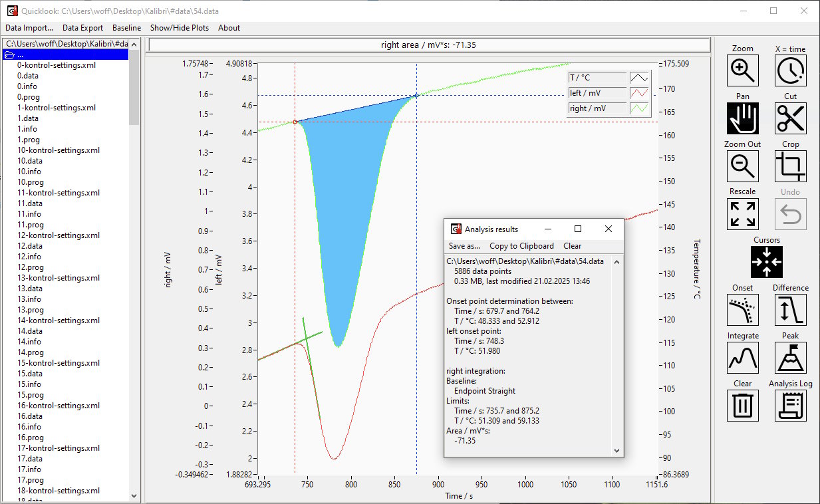Screen dimensions: 820x504
Task: Select the 17.prog file
Action: pos(31,480)
